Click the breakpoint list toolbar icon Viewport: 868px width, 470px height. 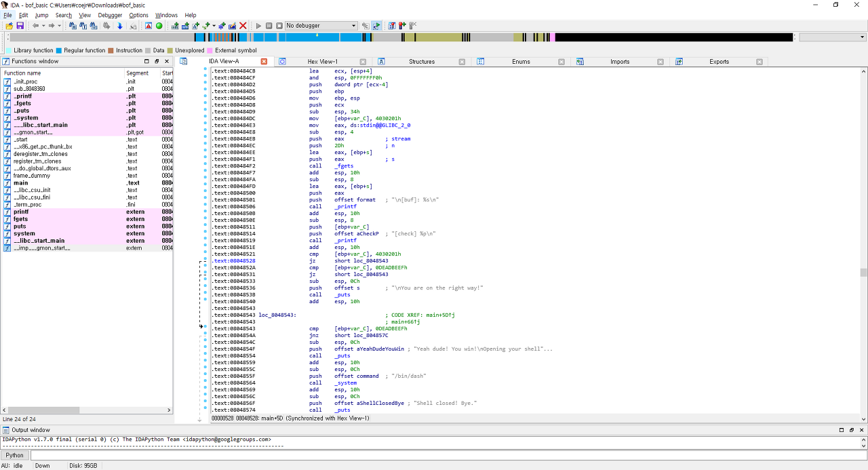391,26
